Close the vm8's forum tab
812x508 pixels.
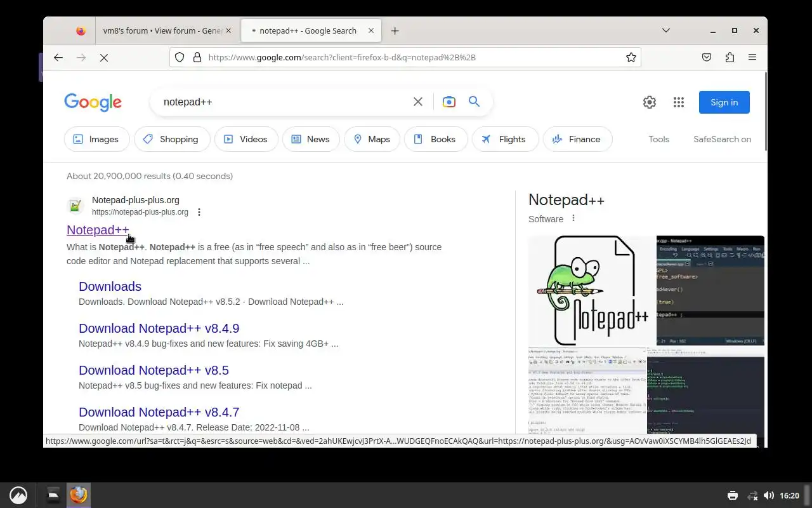coord(228,30)
